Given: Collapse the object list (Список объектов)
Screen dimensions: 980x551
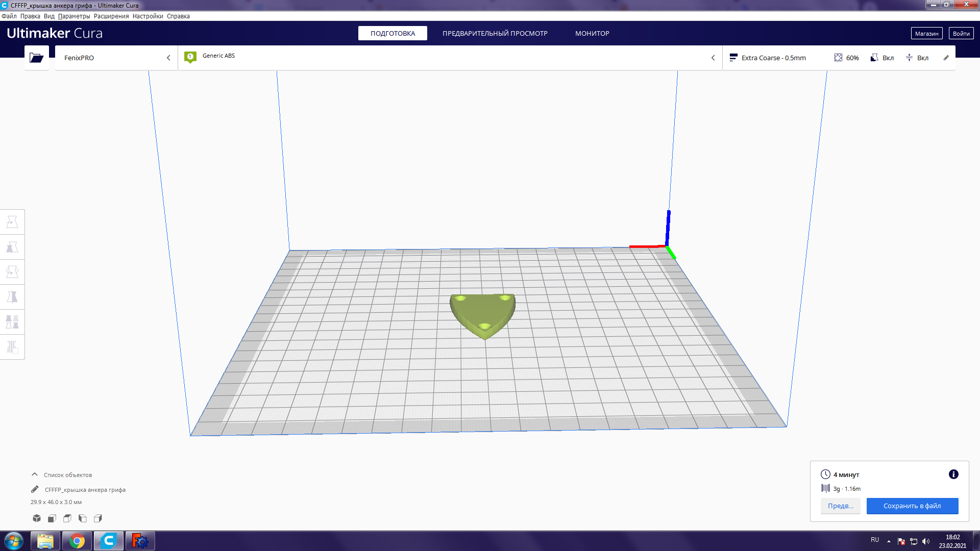Looking at the screenshot, I should click(35, 474).
